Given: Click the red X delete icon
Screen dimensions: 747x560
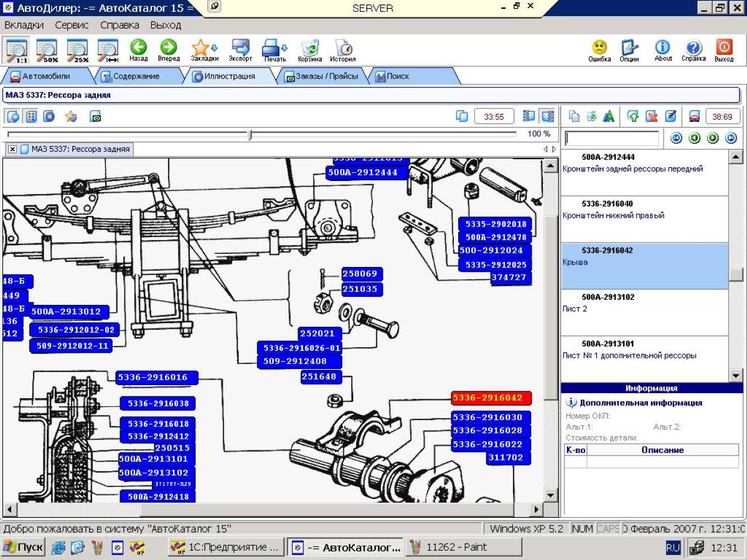Looking at the screenshot, I should coord(652,116).
